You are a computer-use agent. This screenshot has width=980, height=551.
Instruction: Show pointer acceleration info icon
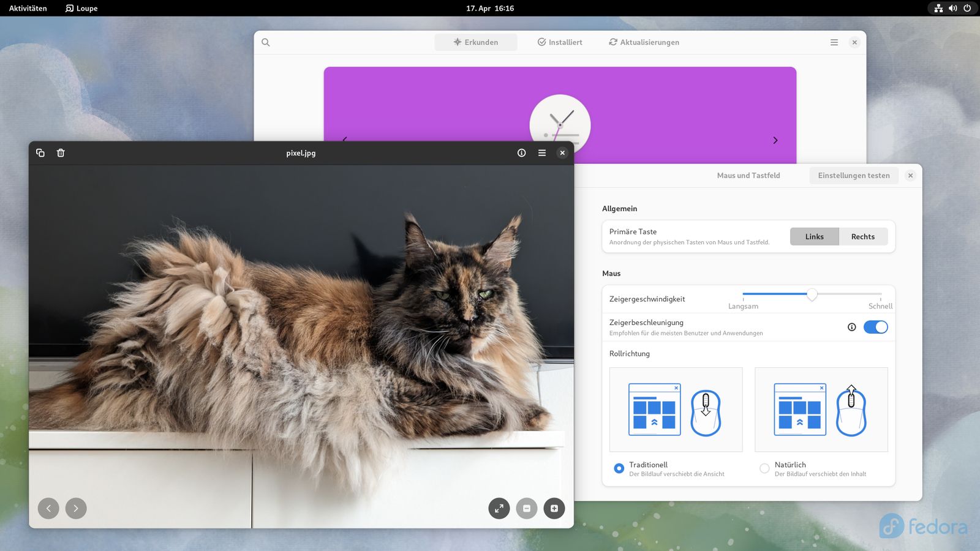tap(851, 327)
